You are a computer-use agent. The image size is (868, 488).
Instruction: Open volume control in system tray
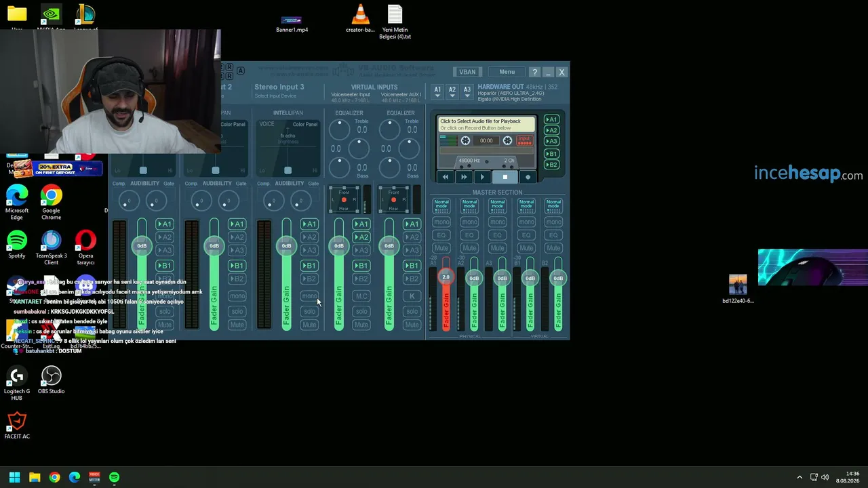(x=825, y=477)
